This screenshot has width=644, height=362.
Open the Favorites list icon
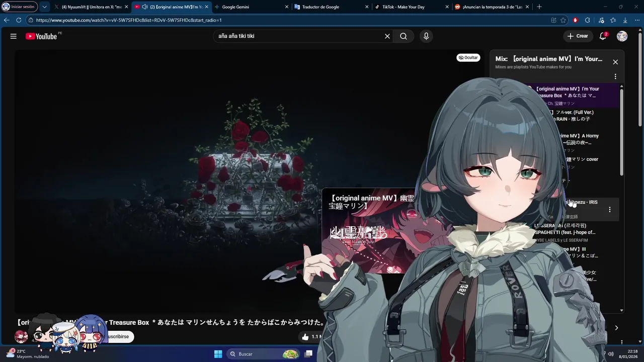[x=613, y=20]
